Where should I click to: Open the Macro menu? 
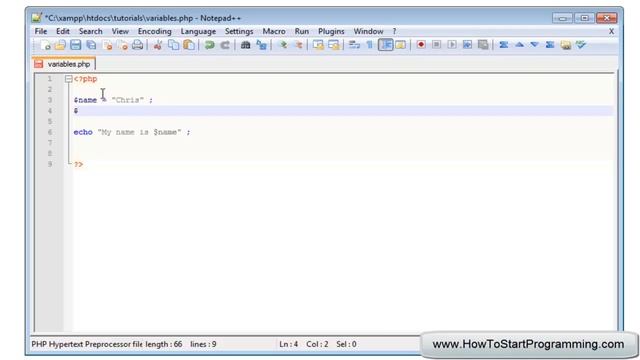click(x=273, y=31)
